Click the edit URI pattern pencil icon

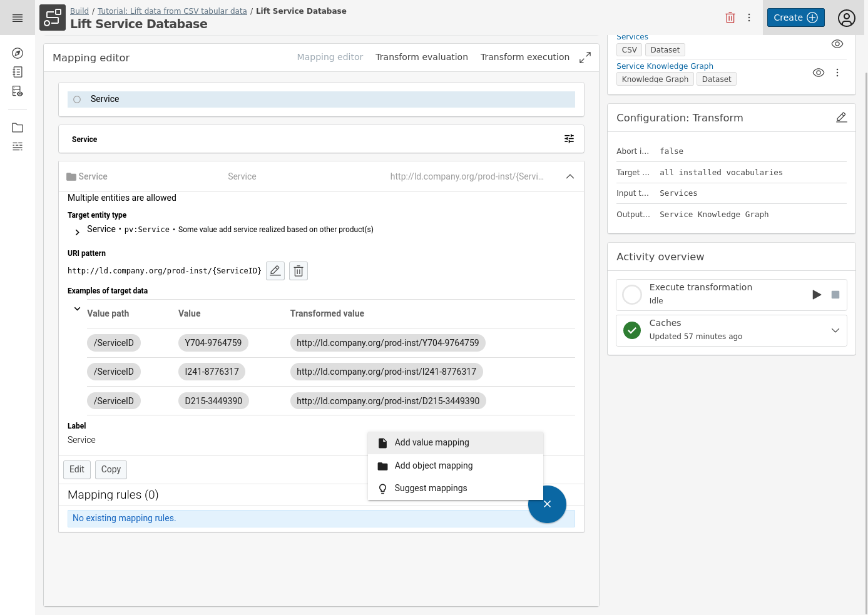click(x=275, y=271)
